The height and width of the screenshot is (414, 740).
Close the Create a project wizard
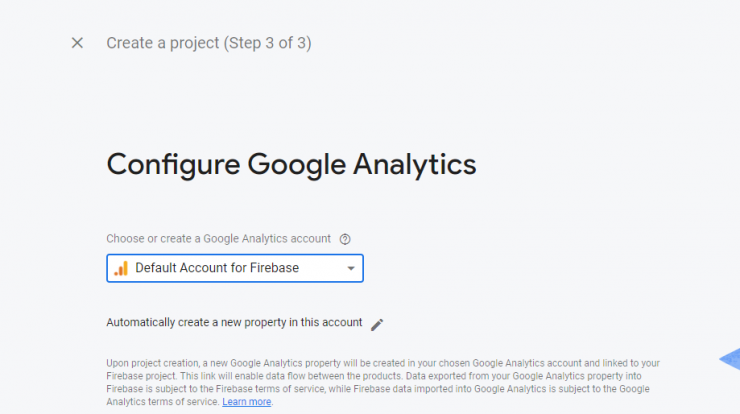(x=77, y=43)
